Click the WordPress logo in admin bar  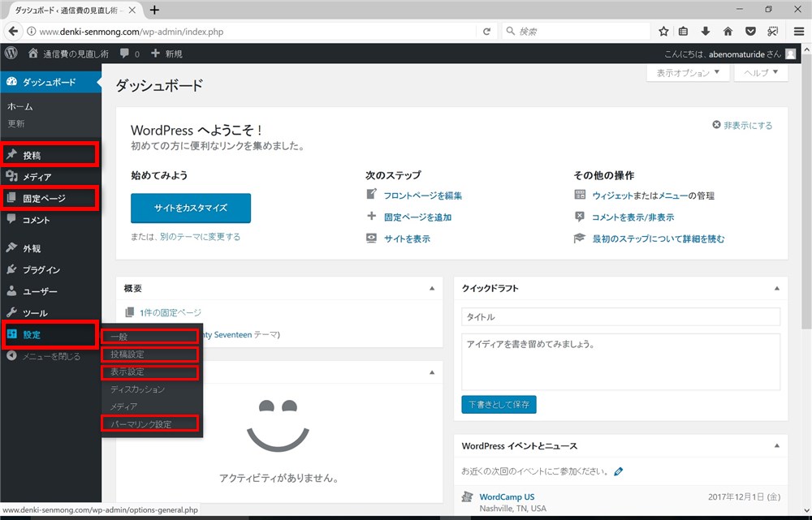pos(11,54)
